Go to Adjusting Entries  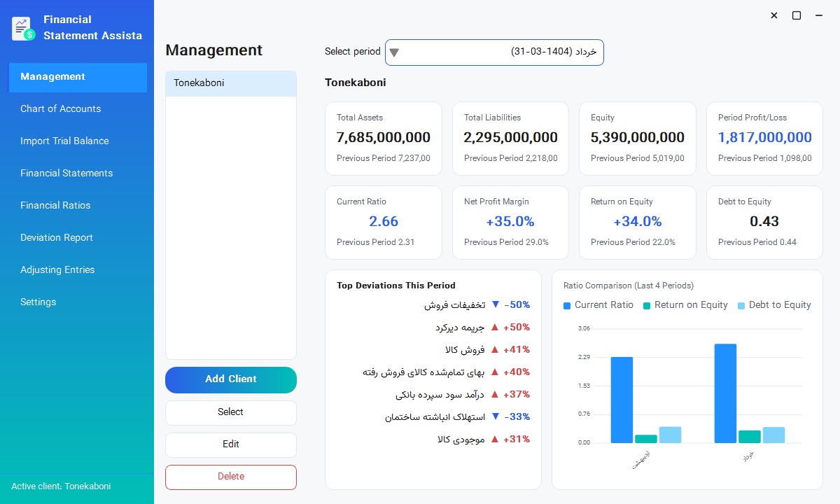pos(78,270)
